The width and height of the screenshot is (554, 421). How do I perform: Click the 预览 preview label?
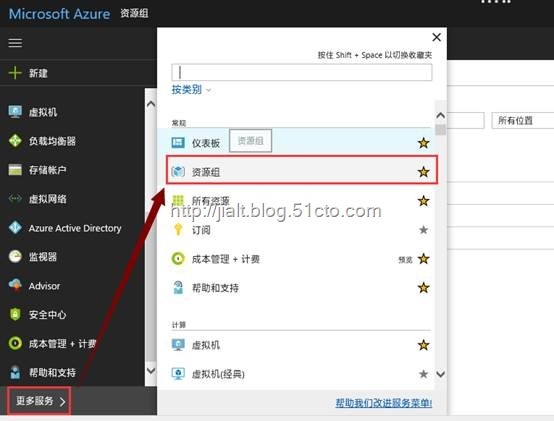click(405, 260)
